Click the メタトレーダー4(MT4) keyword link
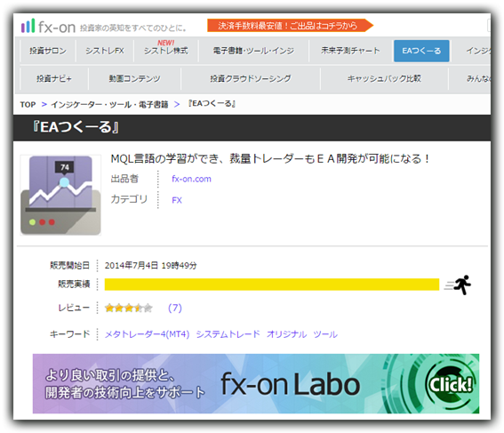The width and height of the screenshot is (504, 433). pyautogui.click(x=148, y=334)
